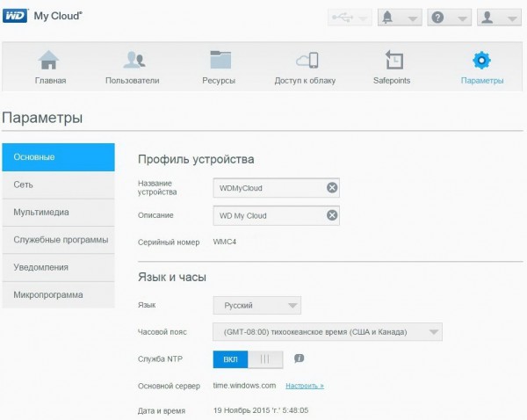Image resolution: width=527 pixels, height=420 pixels.
Task: Open Пользователи users icon
Action: [134, 60]
